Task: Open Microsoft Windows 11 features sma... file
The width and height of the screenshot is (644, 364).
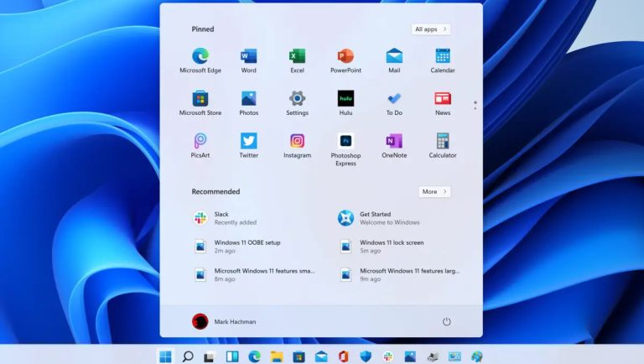Action: [254, 275]
